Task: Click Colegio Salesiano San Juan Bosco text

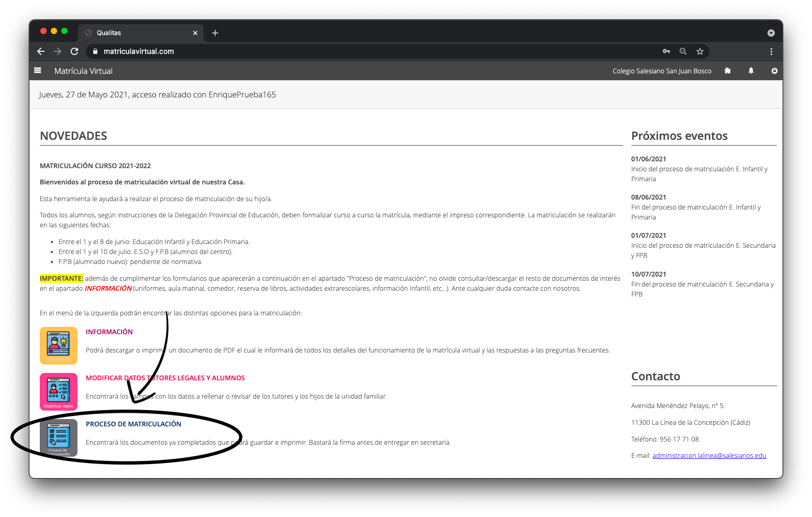Action: coord(662,71)
